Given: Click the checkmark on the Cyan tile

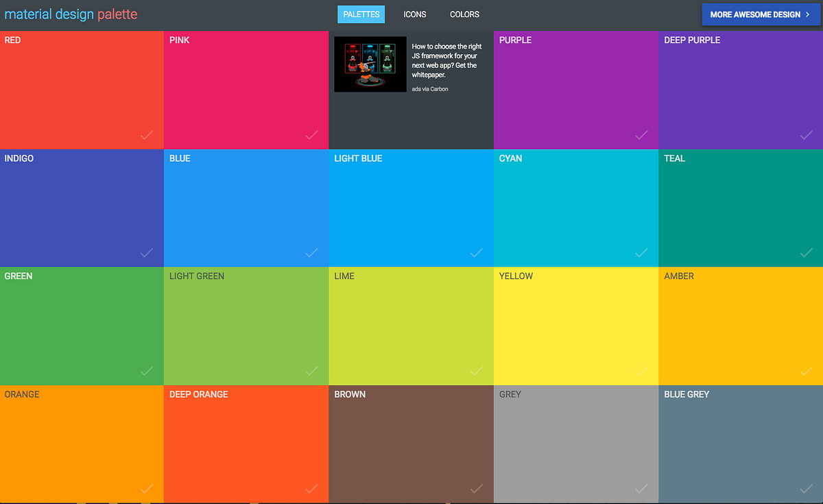Looking at the screenshot, I should tap(641, 253).
